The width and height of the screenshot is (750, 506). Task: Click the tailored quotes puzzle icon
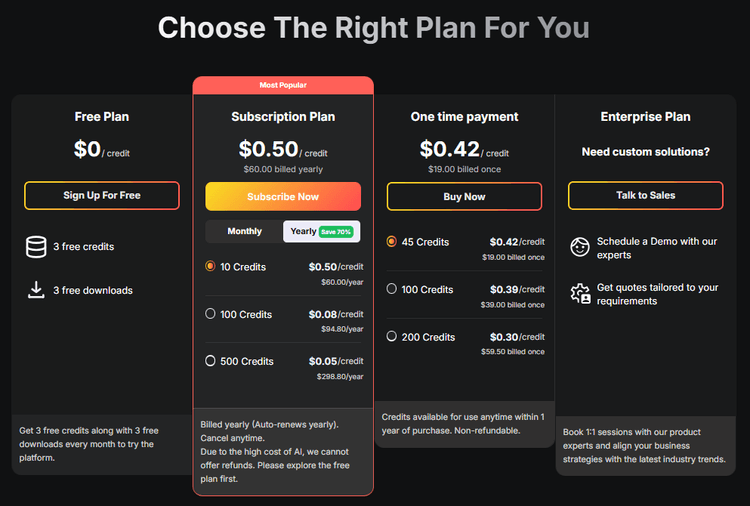click(580, 294)
